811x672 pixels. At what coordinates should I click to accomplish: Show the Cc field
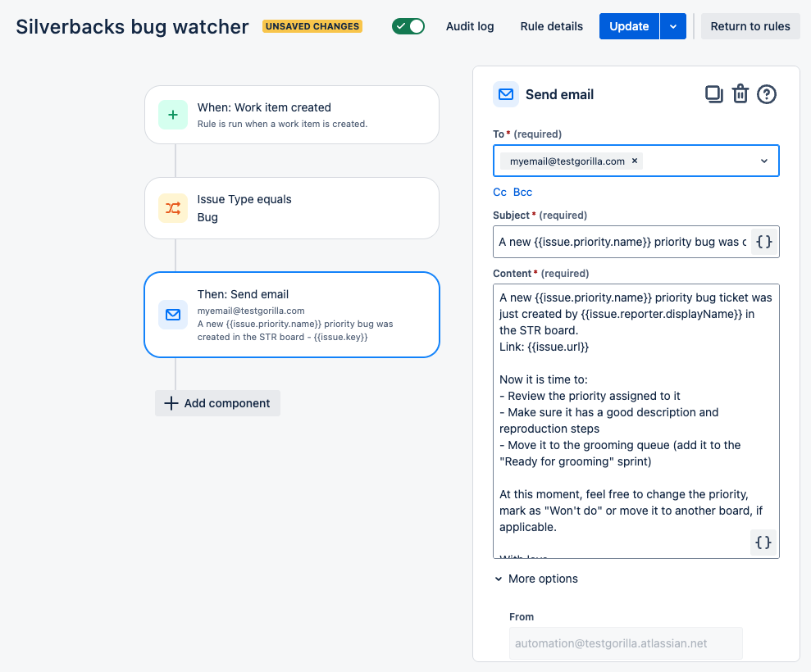click(x=499, y=191)
